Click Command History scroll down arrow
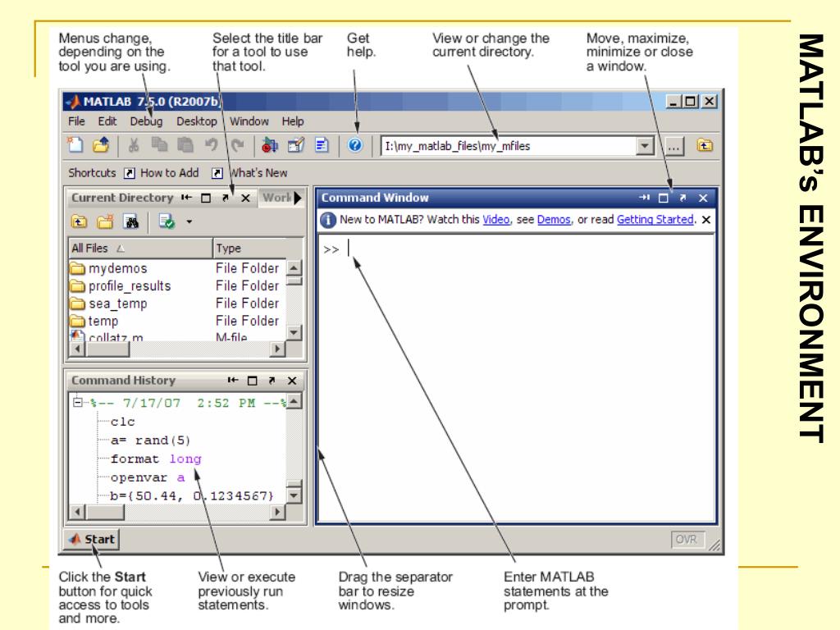840x630 pixels. pos(294,495)
